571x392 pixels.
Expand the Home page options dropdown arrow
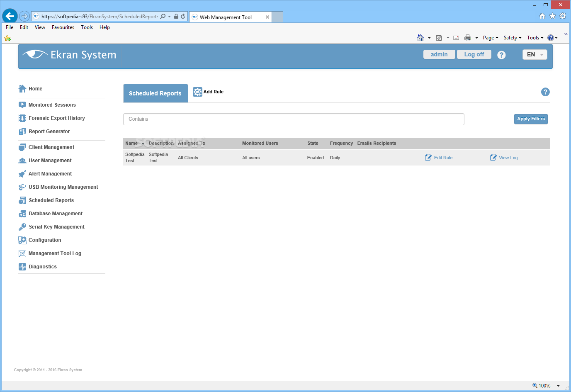pos(429,38)
